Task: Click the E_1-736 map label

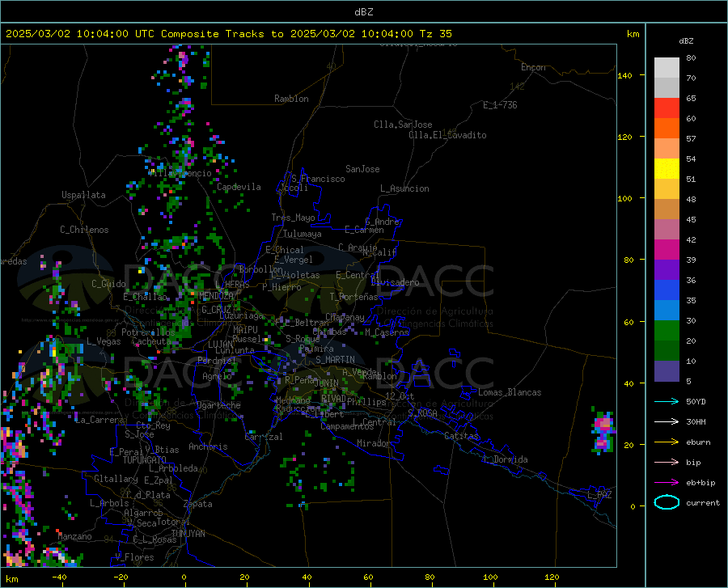Action: 500,105
